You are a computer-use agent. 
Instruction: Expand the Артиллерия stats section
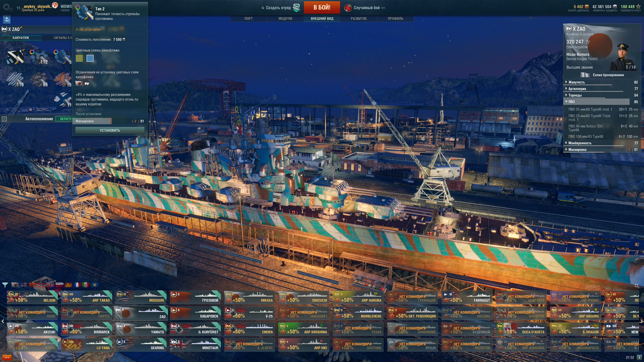click(x=602, y=89)
